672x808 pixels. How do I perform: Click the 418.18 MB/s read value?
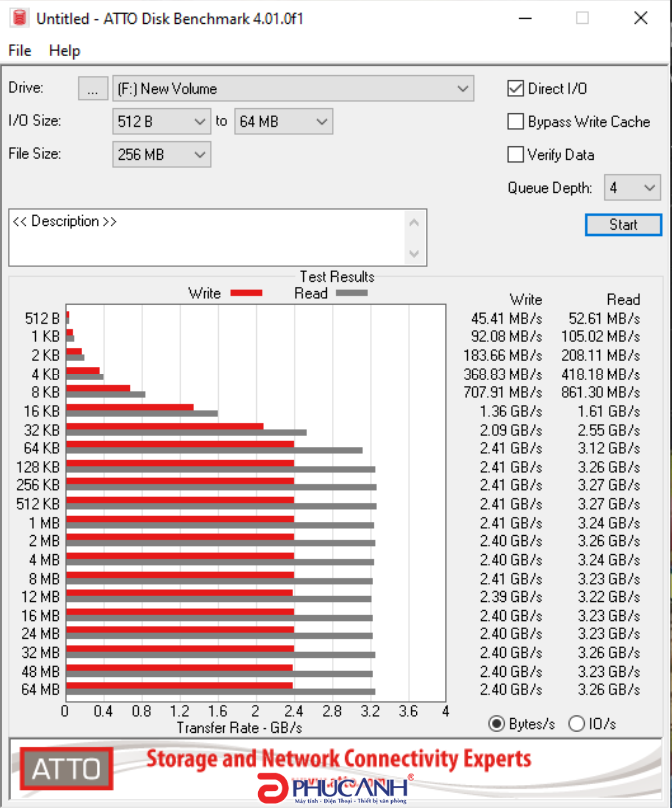click(601, 374)
